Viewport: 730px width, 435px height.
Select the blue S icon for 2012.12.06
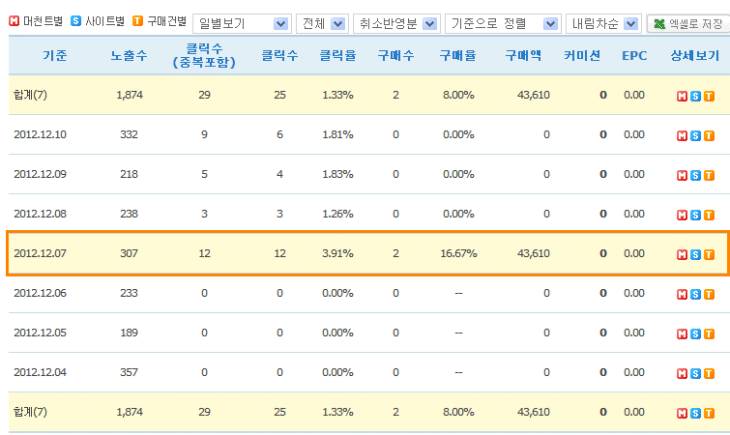pyautogui.click(x=696, y=294)
